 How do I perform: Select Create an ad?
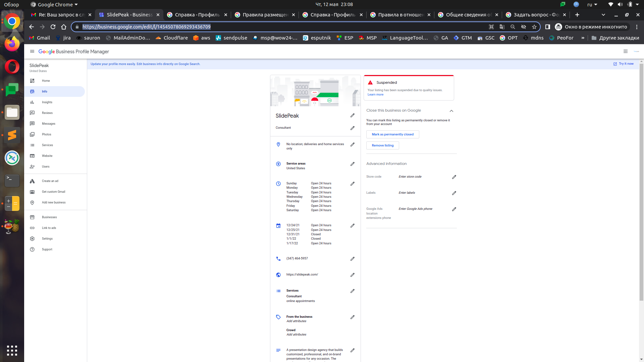coord(54,181)
